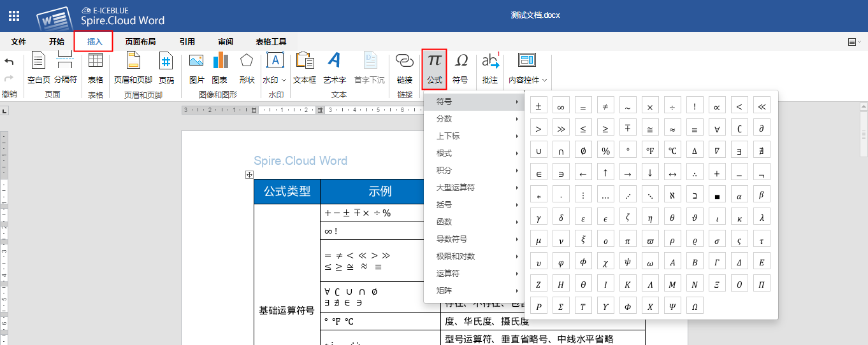868x345 pixels.
Task: Insert the left-right arrow ↔ symbol
Action: point(672,173)
